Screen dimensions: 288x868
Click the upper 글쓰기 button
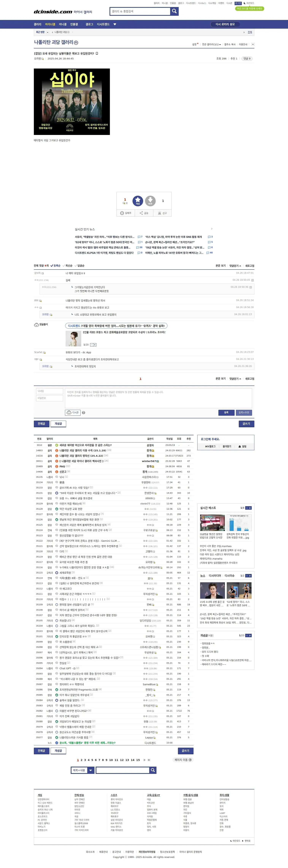point(247,423)
